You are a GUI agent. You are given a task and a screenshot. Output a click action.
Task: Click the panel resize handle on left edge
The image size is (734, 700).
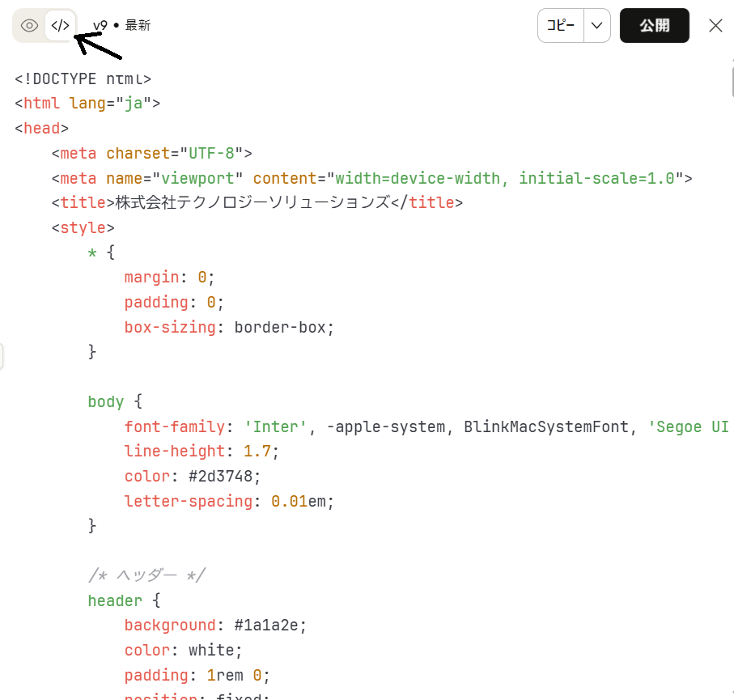[2, 356]
